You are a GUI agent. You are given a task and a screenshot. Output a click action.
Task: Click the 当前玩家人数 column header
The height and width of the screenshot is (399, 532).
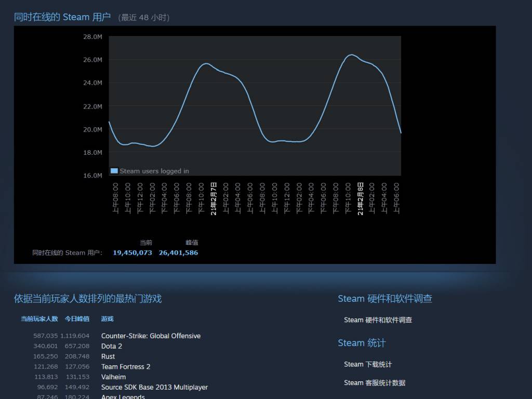tap(39, 319)
